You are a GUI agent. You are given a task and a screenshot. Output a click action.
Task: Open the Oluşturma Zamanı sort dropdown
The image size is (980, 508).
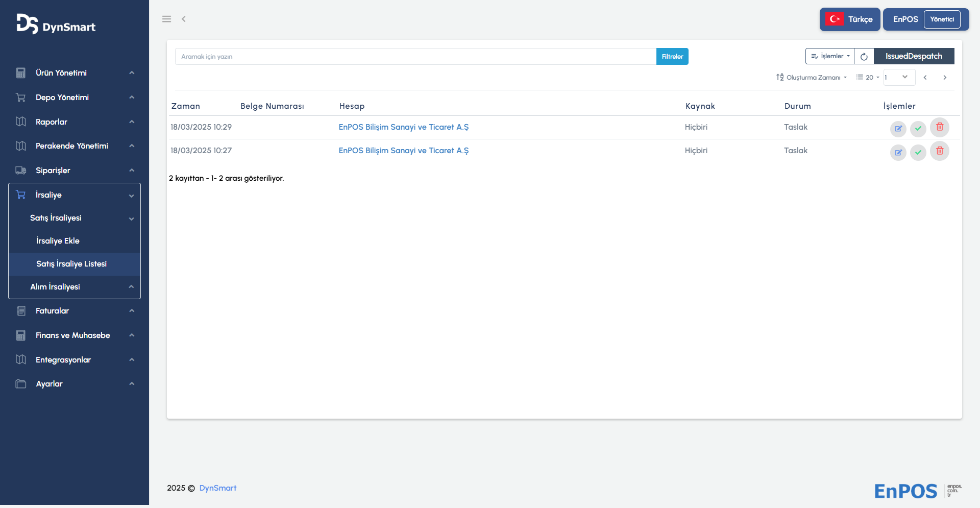(x=812, y=78)
